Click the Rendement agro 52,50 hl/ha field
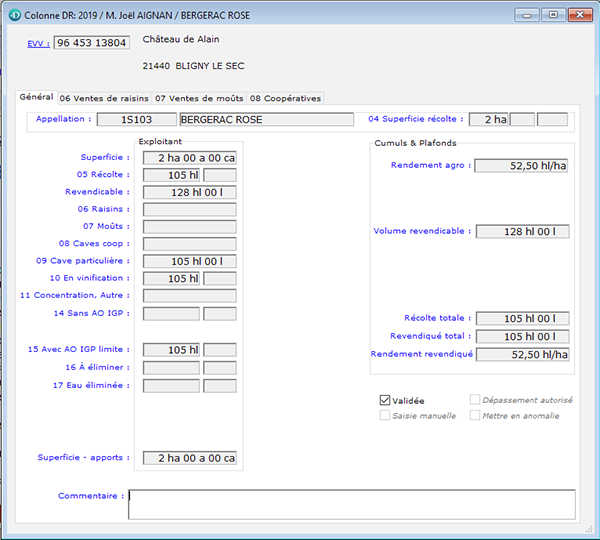The image size is (600, 540). click(521, 166)
